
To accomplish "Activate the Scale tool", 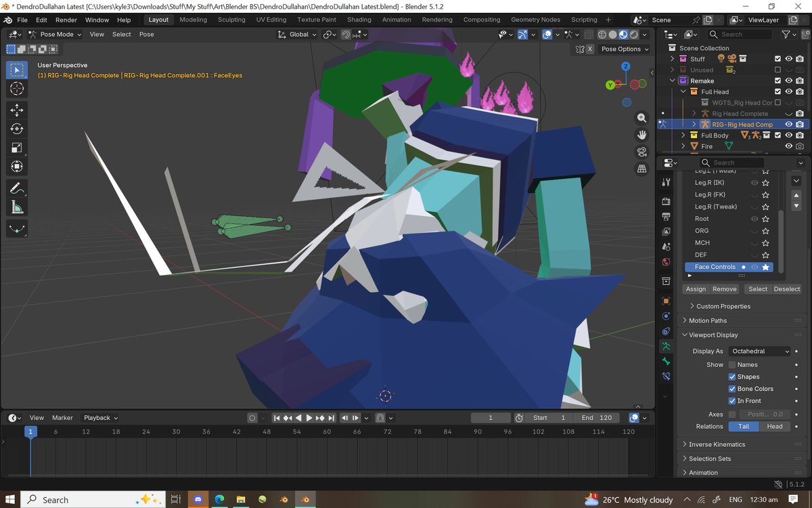I will (x=17, y=148).
